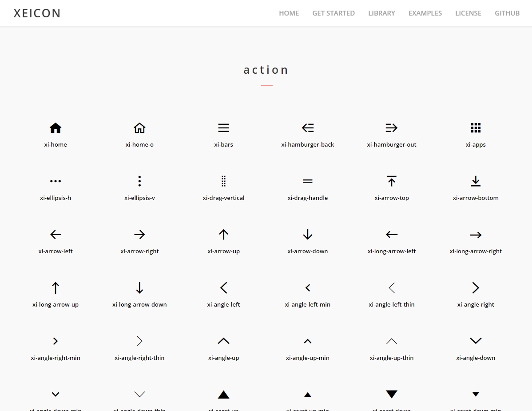Pick the xi-angle-left-min small chevron icon
Viewport: 532px width, 411px height.
[308, 288]
